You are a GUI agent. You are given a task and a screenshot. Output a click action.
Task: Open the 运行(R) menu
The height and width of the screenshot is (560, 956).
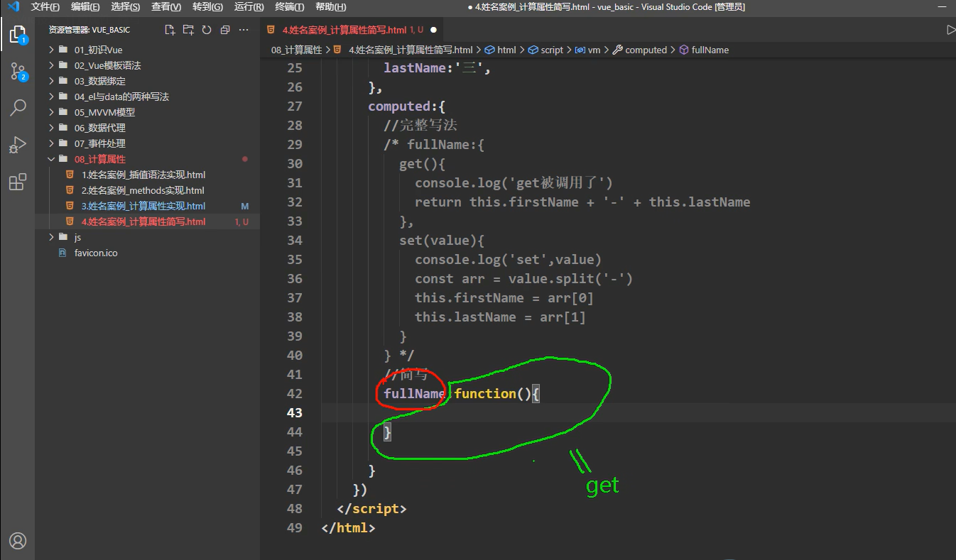tap(249, 6)
